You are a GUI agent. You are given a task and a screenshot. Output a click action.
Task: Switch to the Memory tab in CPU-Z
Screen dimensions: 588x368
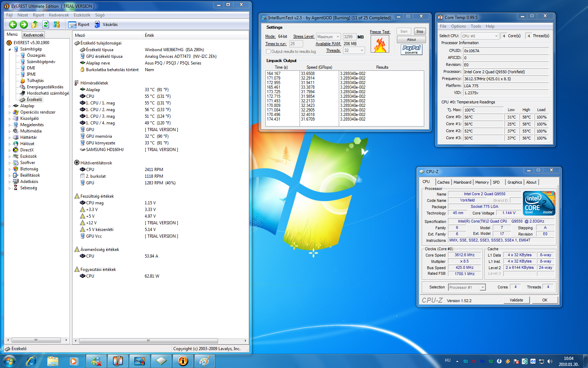click(482, 182)
